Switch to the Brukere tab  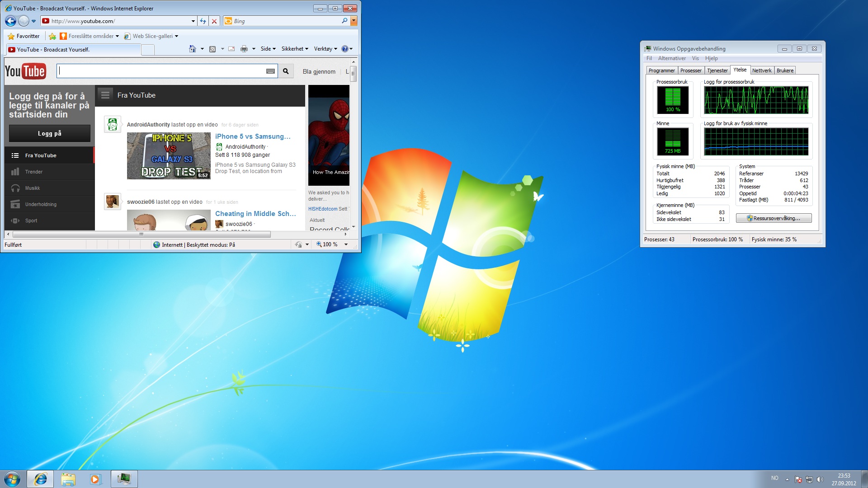[x=785, y=70]
